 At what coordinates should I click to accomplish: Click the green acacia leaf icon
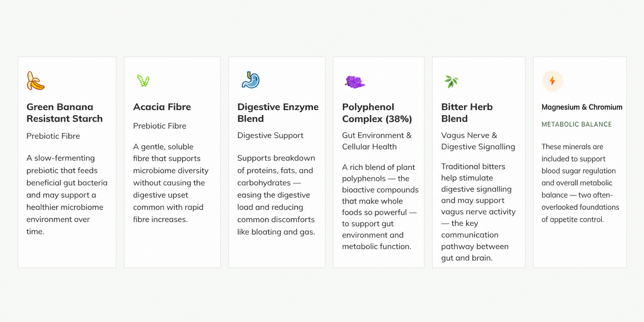143,81
